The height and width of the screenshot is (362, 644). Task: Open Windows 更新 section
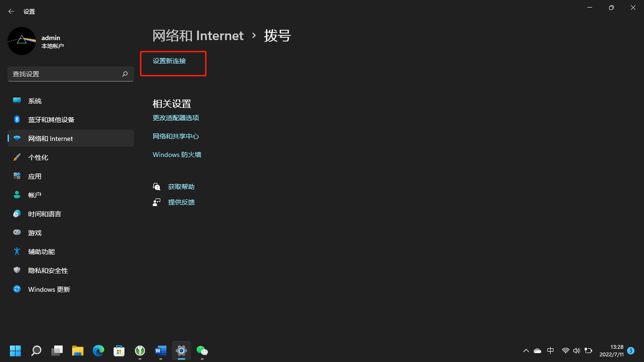click(x=49, y=289)
